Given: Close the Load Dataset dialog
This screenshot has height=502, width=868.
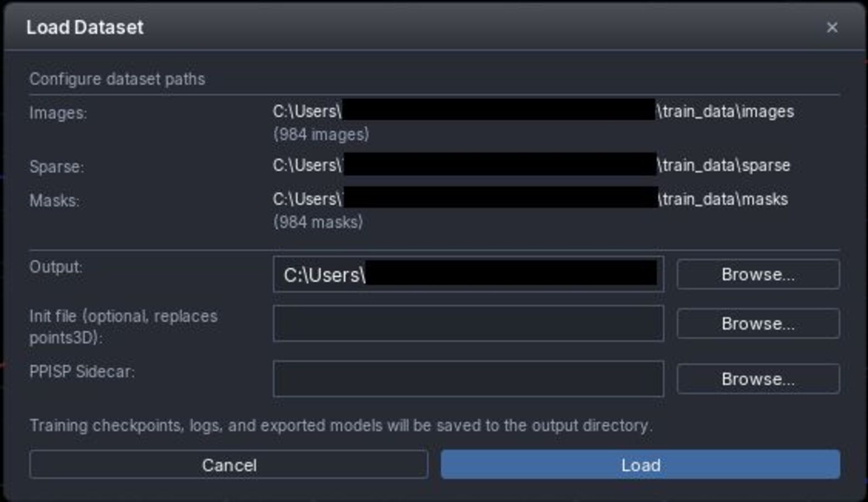Looking at the screenshot, I should coord(832,27).
